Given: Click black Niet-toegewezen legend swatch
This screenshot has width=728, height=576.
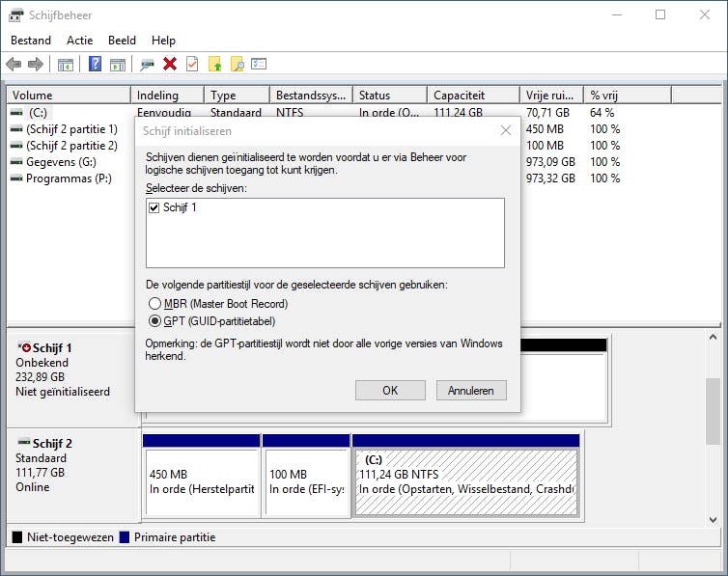Looking at the screenshot, I should click(x=17, y=537).
